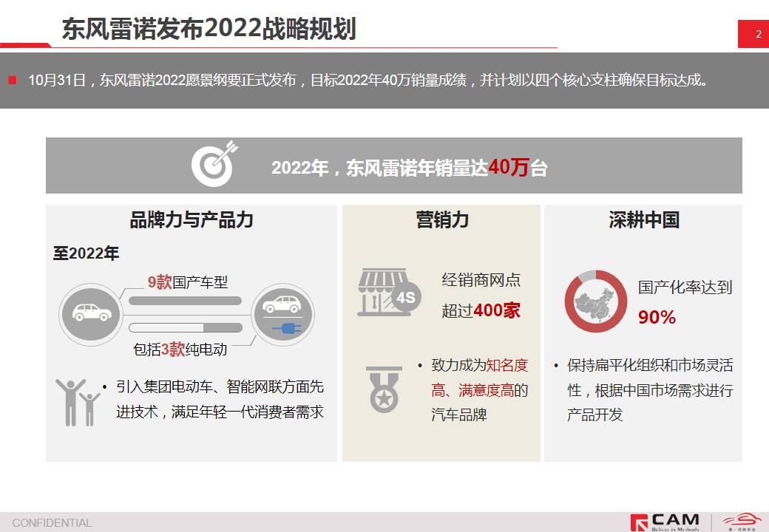The height and width of the screenshot is (532, 769).
Task: Click the lower partially filled bar above 包括3款纯电动
Action: click(185, 327)
